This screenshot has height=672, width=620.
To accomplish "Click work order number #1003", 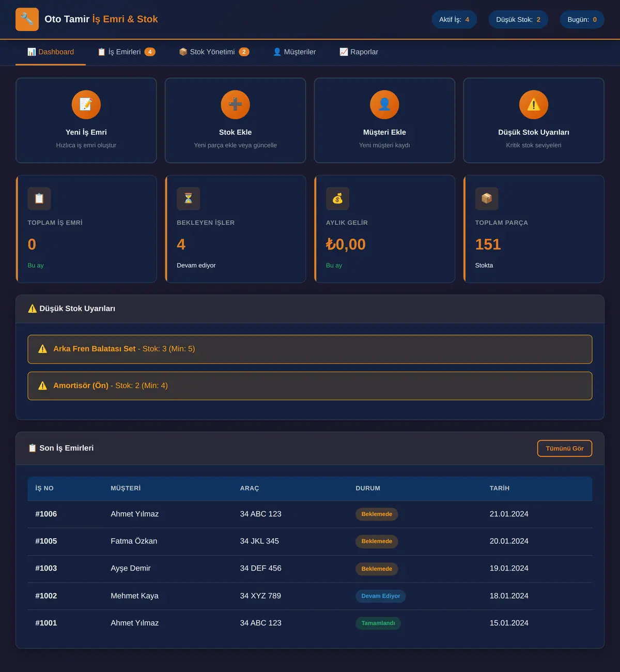I will [46, 569].
